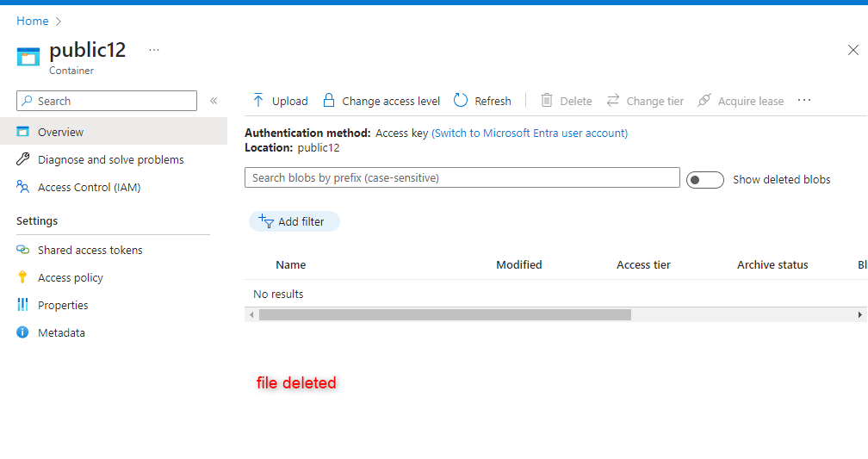The width and height of the screenshot is (868, 459).
Task: Click the Overview sidebar icon
Action: pyautogui.click(x=22, y=132)
